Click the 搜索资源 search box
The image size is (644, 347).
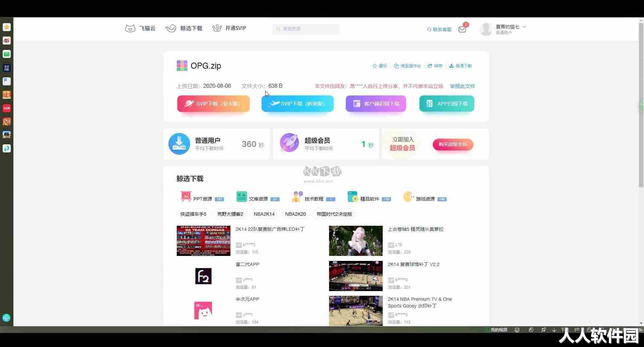[306, 29]
